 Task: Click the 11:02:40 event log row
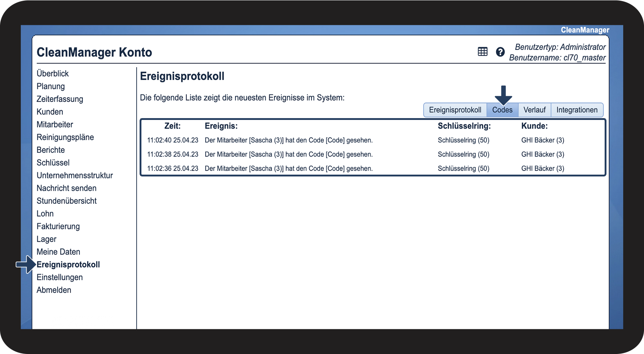click(373, 140)
